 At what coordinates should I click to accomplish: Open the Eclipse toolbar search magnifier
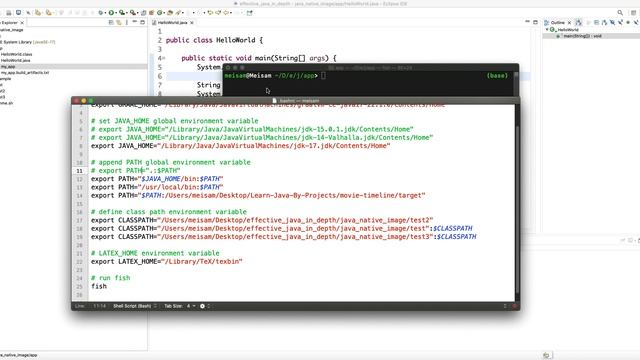coord(620,13)
